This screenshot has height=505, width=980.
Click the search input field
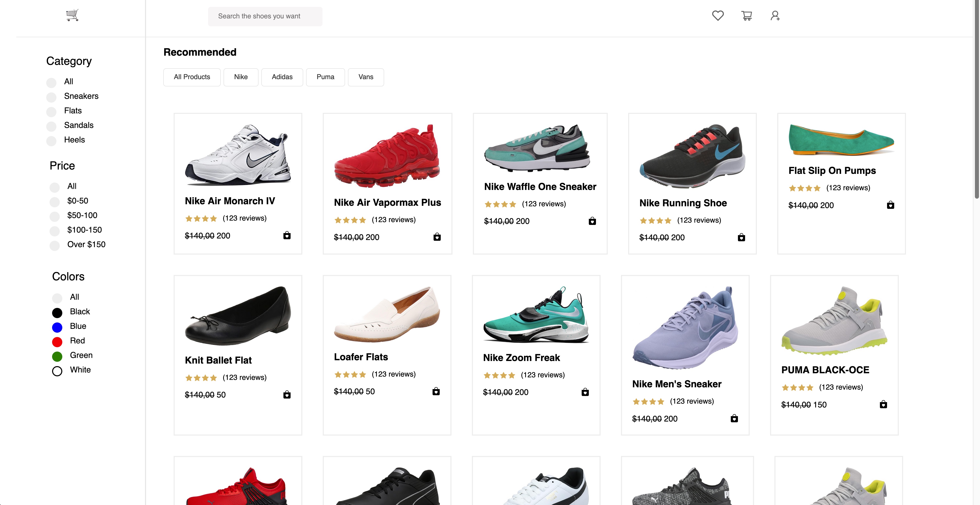[x=265, y=16]
